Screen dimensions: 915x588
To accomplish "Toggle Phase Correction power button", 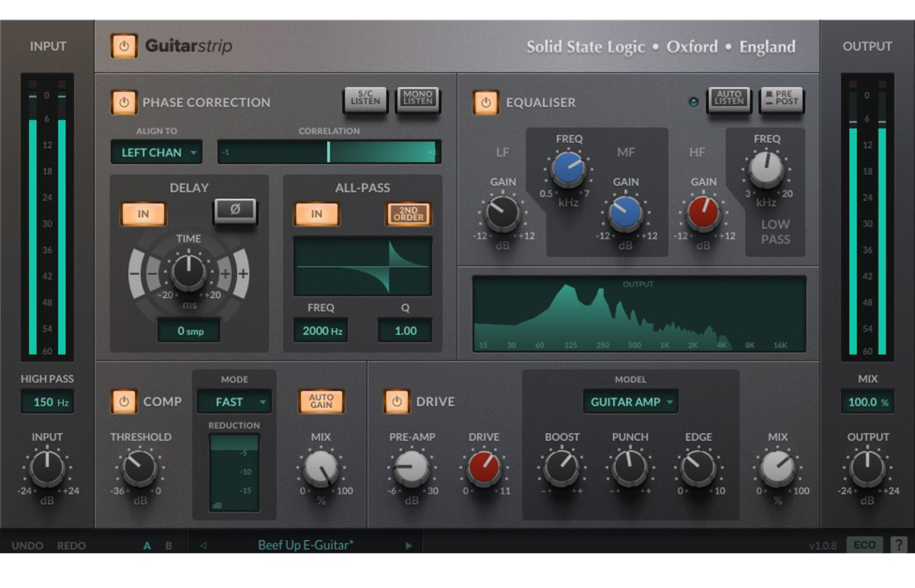I will [124, 102].
